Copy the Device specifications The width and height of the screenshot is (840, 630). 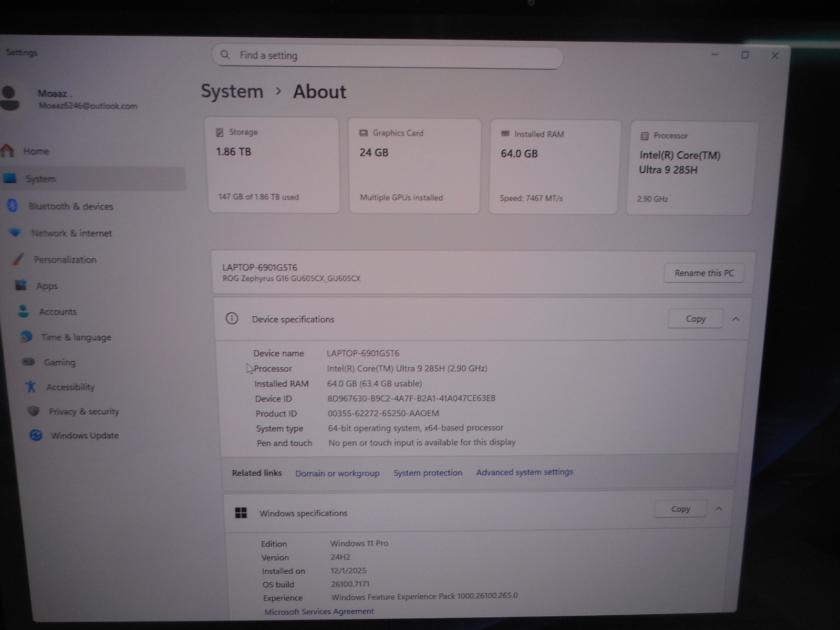click(696, 319)
